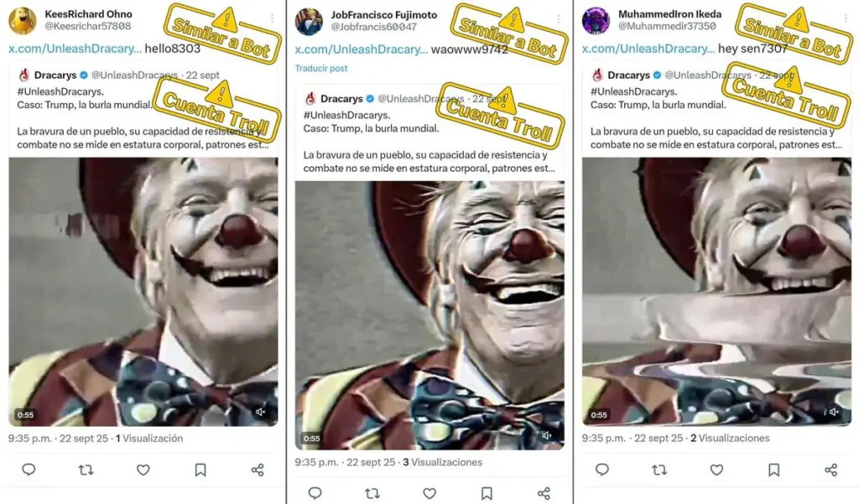859x504 pixels.
Task: Reply to KeesRichard Ohno's post
Action: point(29,470)
